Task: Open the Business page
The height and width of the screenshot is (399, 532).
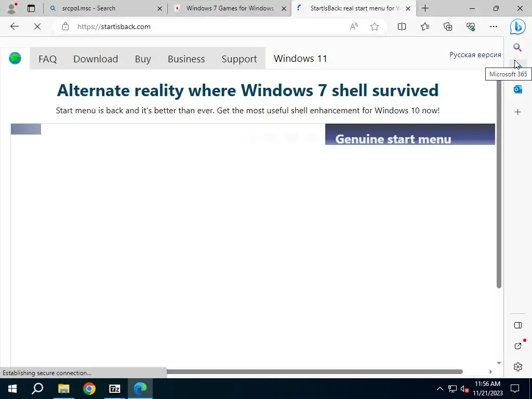Action: [x=187, y=59]
